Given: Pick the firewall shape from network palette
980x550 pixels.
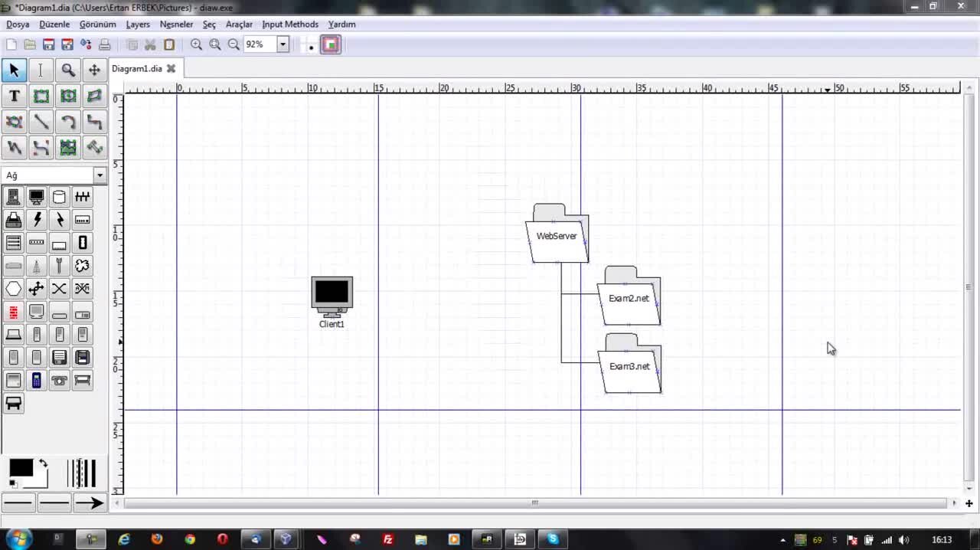Looking at the screenshot, I should pyautogui.click(x=14, y=312).
